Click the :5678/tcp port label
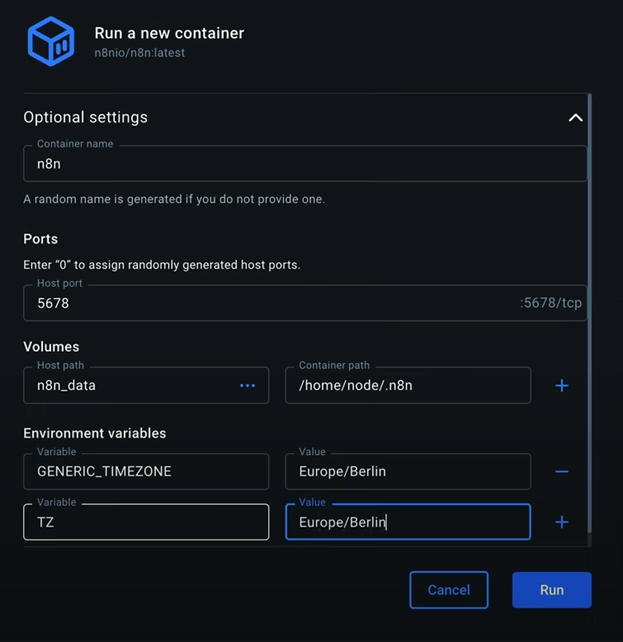623x642 pixels. point(551,303)
